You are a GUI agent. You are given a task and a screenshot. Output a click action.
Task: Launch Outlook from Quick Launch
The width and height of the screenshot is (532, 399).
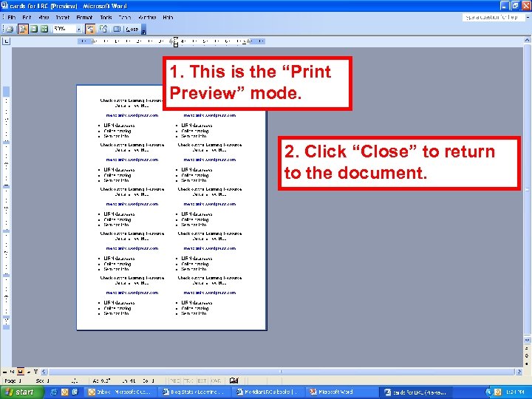click(64, 392)
